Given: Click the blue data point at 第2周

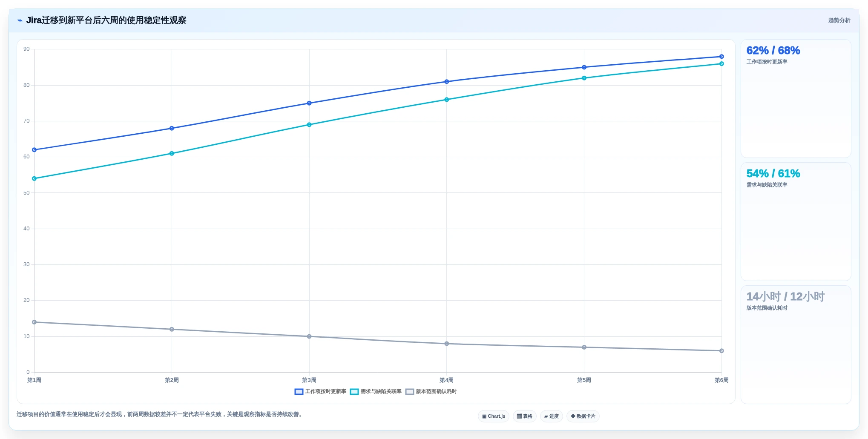Looking at the screenshot, I should click(172, 128).
